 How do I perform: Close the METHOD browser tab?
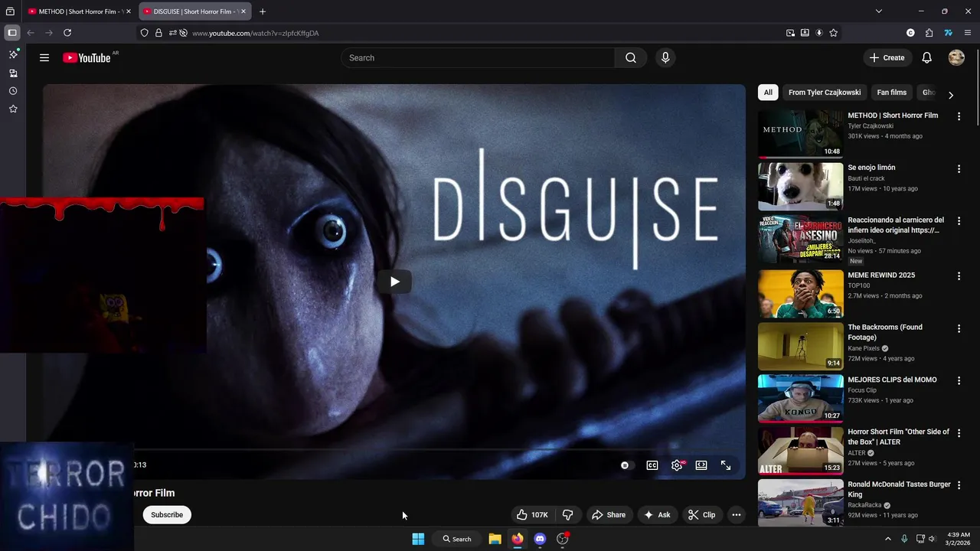tap(129, 11)
